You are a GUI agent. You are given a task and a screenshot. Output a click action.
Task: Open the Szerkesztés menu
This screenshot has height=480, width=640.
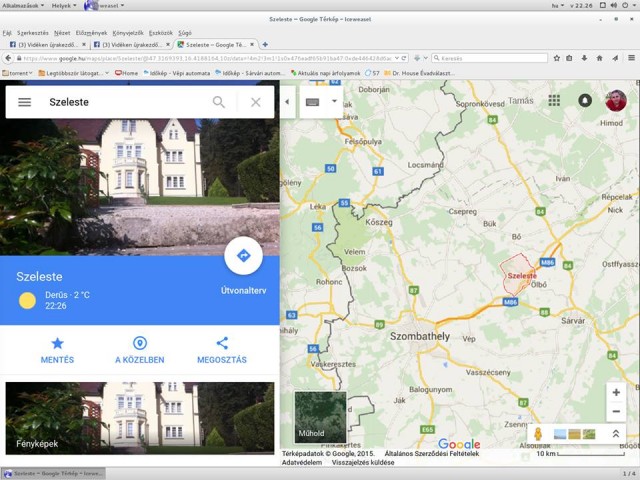[33, 33]
